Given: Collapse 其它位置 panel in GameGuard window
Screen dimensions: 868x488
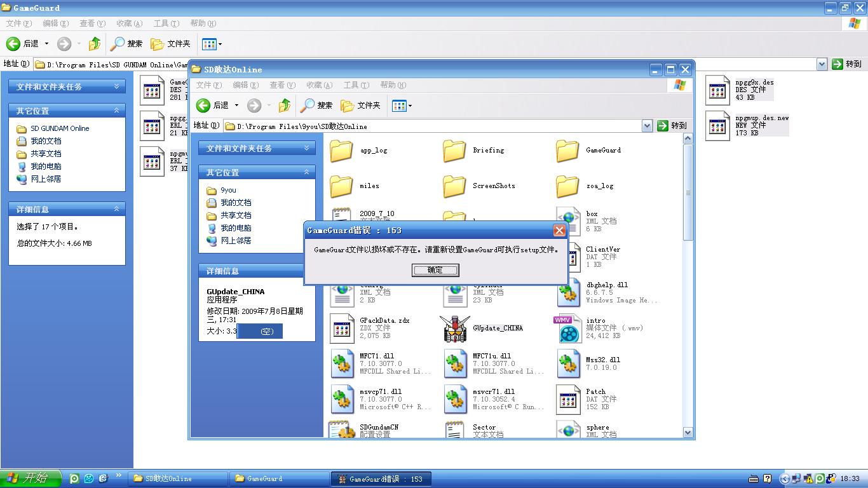Looking at the screenshot, I should click(x=116, y=111).
